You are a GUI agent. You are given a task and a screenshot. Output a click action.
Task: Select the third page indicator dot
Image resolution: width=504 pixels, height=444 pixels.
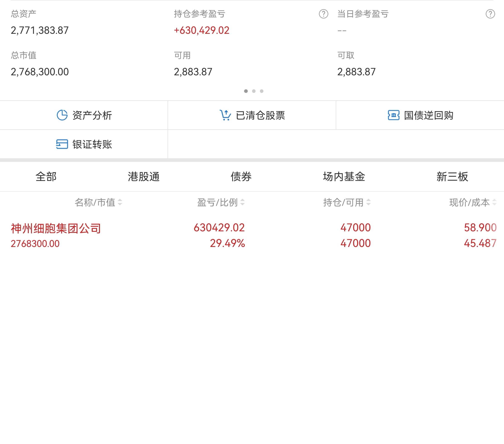[262, 91]
